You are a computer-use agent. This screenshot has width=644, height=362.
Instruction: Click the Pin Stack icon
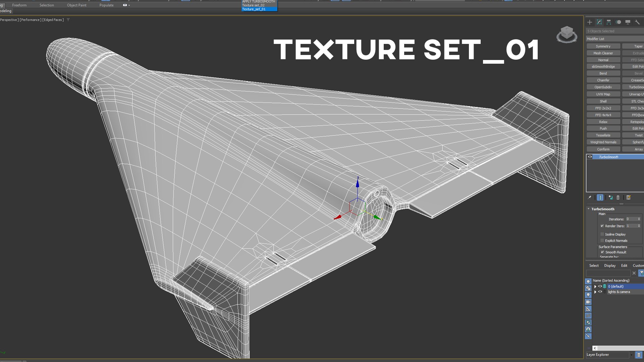pos(589,197)
